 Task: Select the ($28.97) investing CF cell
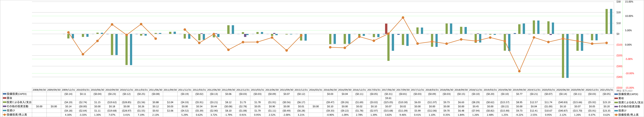126,111
